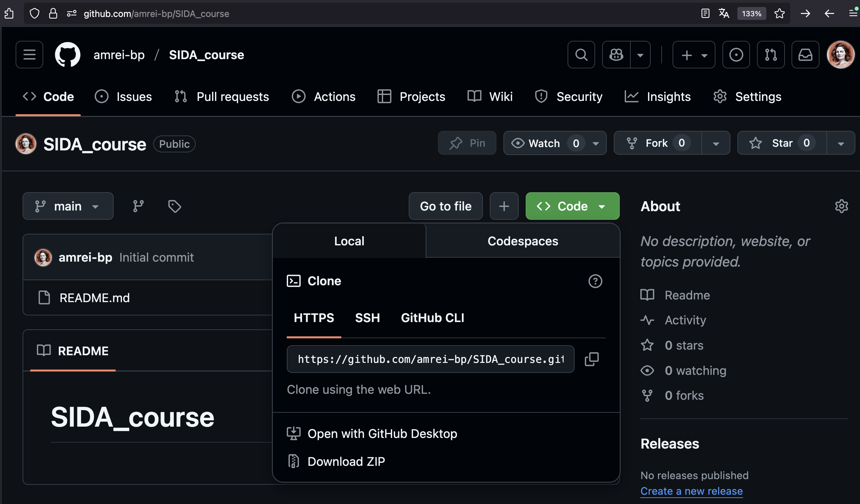This screenshot has height=504, width=860.
Task: Open browser translate page icon
Action: point(723,14)
